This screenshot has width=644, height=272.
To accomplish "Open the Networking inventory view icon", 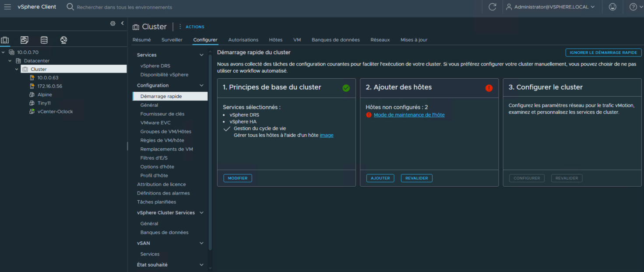I will (x=64, y=40).
